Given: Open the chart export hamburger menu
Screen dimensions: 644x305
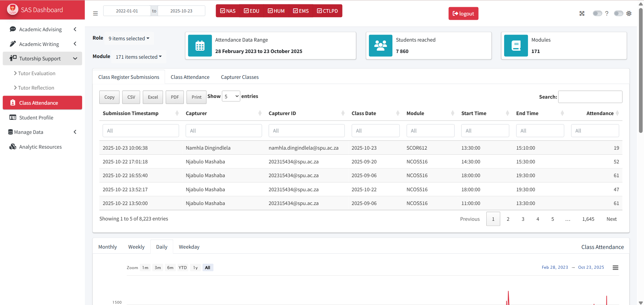Looking at the screenshot, I should (x=615, y=267).
